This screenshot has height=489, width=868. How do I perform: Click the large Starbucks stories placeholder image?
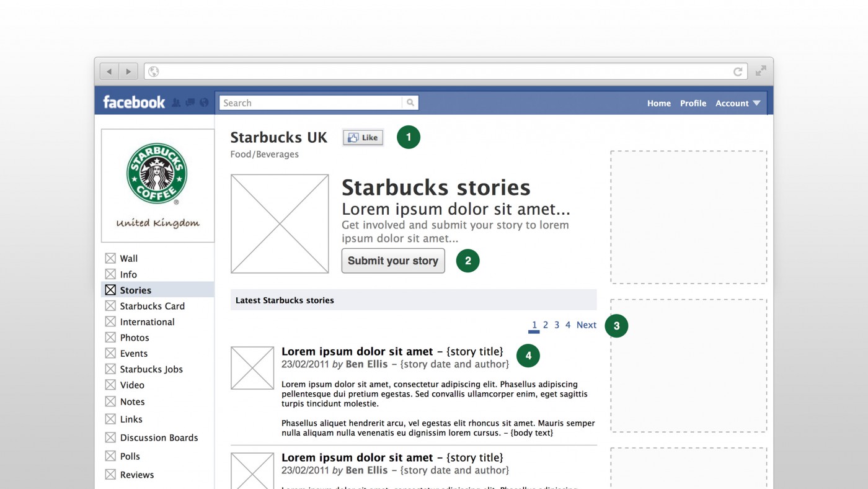tap(280, 223)
